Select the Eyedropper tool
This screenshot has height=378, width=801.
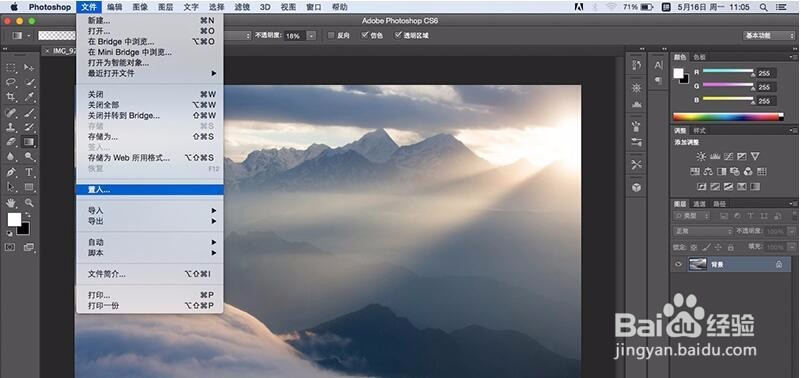tap(29, 97)
